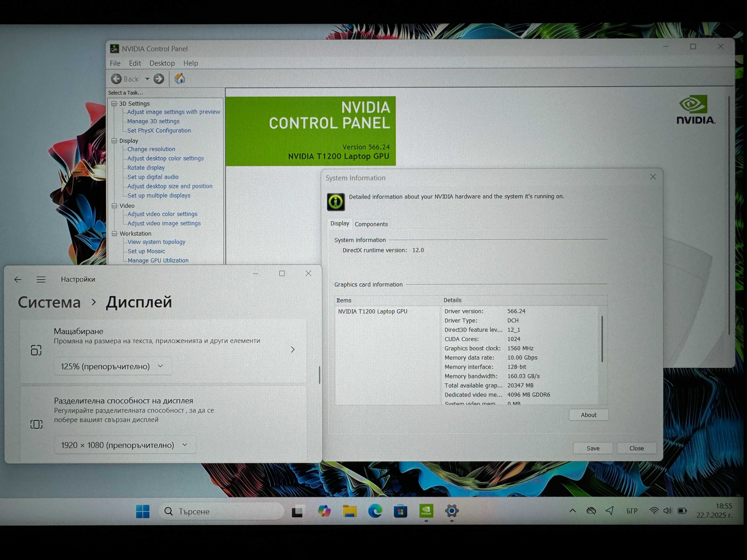This screenshot has height=560, width=747.
Task: Click the System Information info icon
Action: (336, 202)
